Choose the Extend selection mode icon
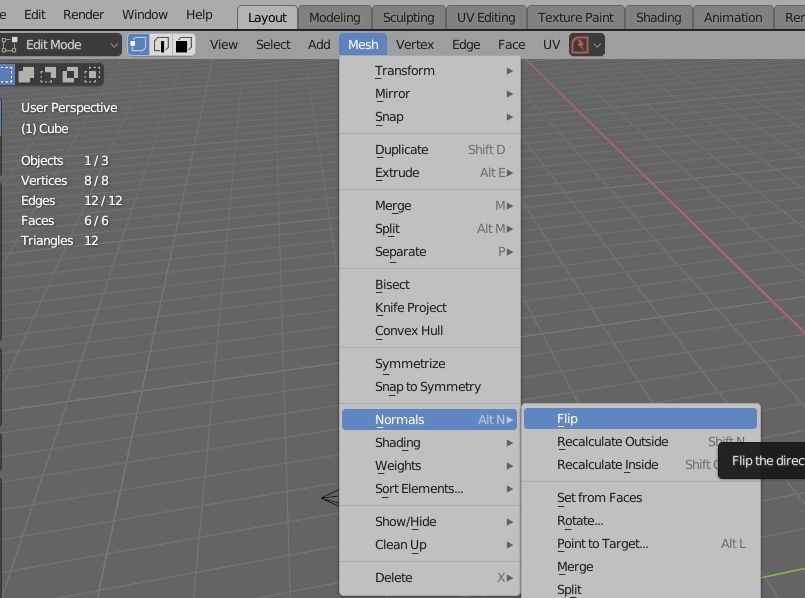The height and width of the screenshot is (598, 805). tap(27, 74)
